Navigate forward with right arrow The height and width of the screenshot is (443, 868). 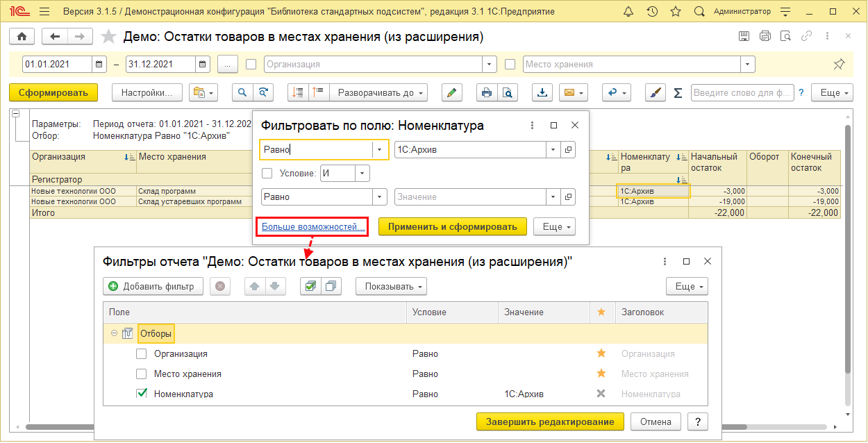(x=80, y=37)
